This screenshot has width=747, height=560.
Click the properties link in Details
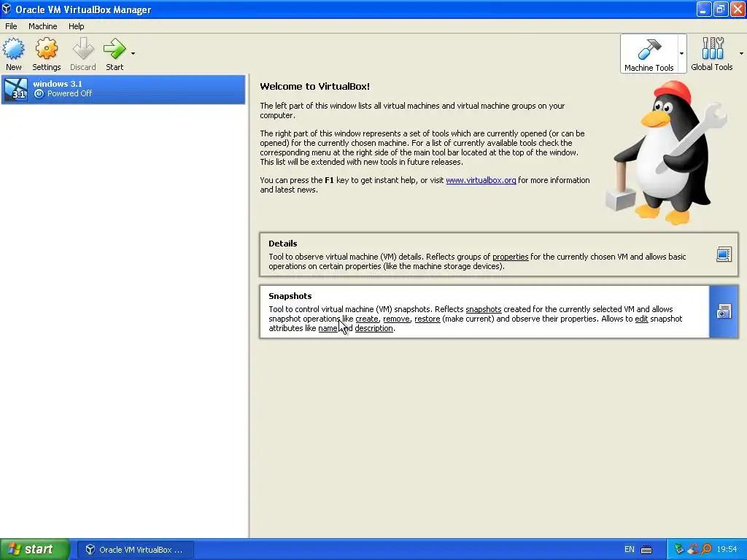510,257
